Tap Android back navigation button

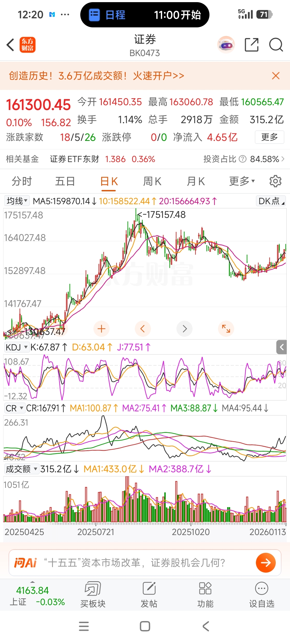[206, 626]
